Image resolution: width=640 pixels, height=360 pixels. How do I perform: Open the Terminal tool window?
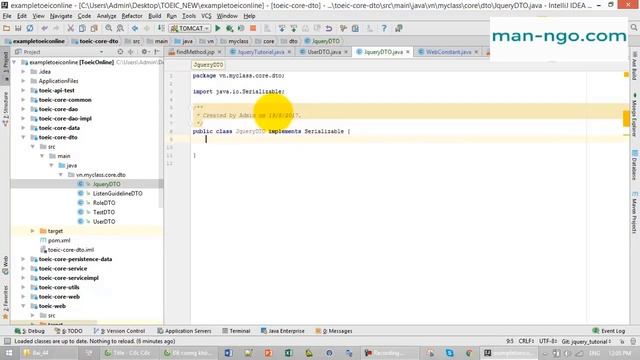pyautogui.click(x=236, y=331)
